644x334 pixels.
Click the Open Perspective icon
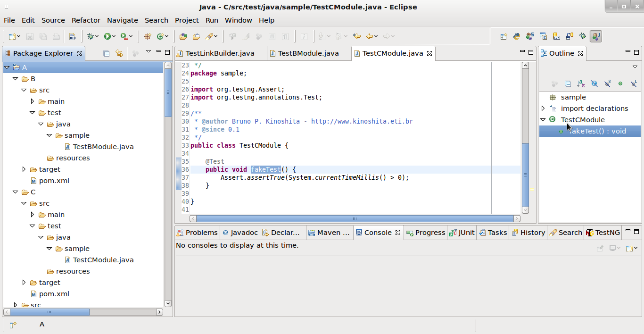pyautogui.click(x=504, y=36)
